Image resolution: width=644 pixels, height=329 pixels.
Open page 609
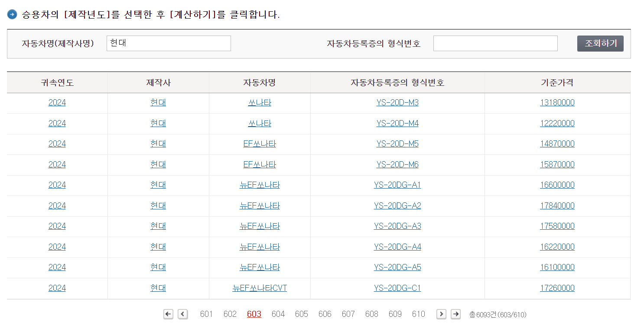tap(395, 314)
